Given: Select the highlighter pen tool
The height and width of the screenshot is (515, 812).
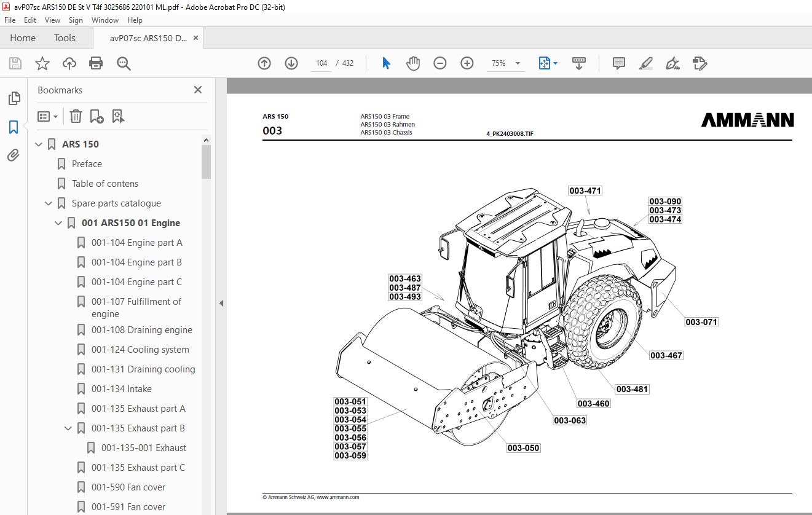Looking at the screenshot, I should coord(645,63).
